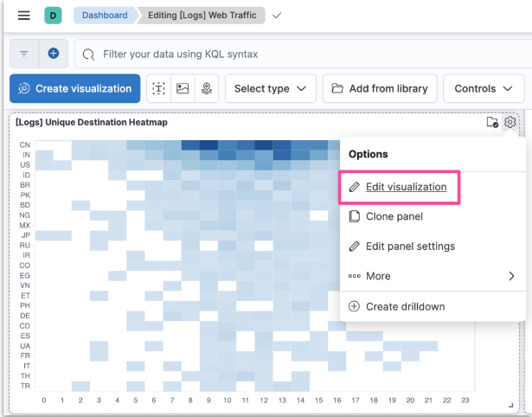
Task: Add a text panel with the T icon
Action: [x=158, y=88]
